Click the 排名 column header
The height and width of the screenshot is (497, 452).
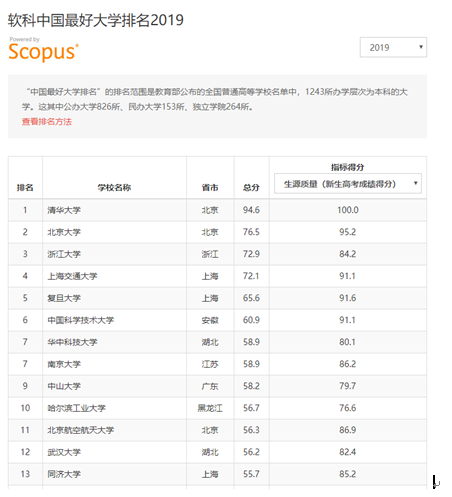pyautogui.click(x=25, y=188)
